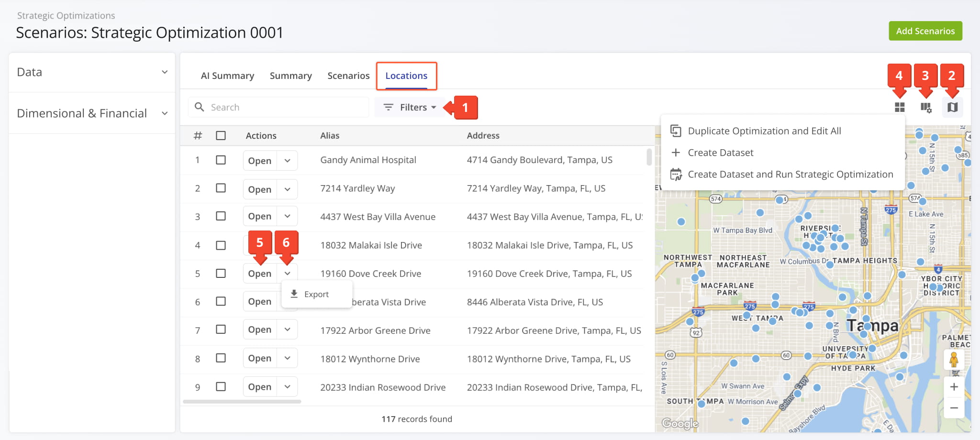This screenshot has height=440, width=980.
Task: Check the 17922 Arbor Greene Drive row
Action: point(221,330)
